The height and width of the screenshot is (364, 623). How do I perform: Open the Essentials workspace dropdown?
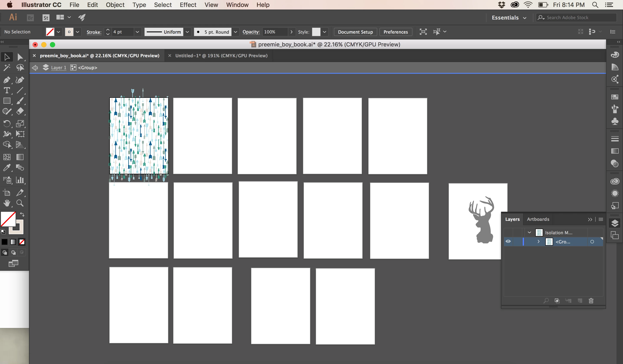pyautogui.click(x=509, y=18)
